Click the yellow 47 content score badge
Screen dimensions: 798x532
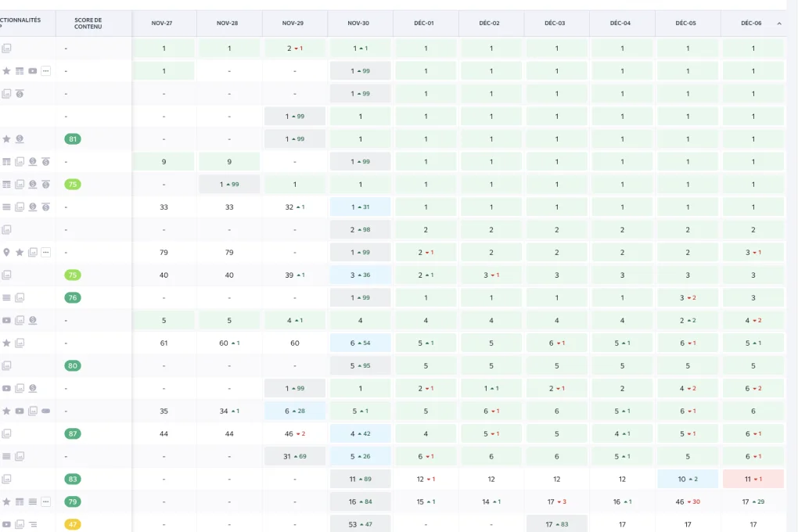click(73, 525)
